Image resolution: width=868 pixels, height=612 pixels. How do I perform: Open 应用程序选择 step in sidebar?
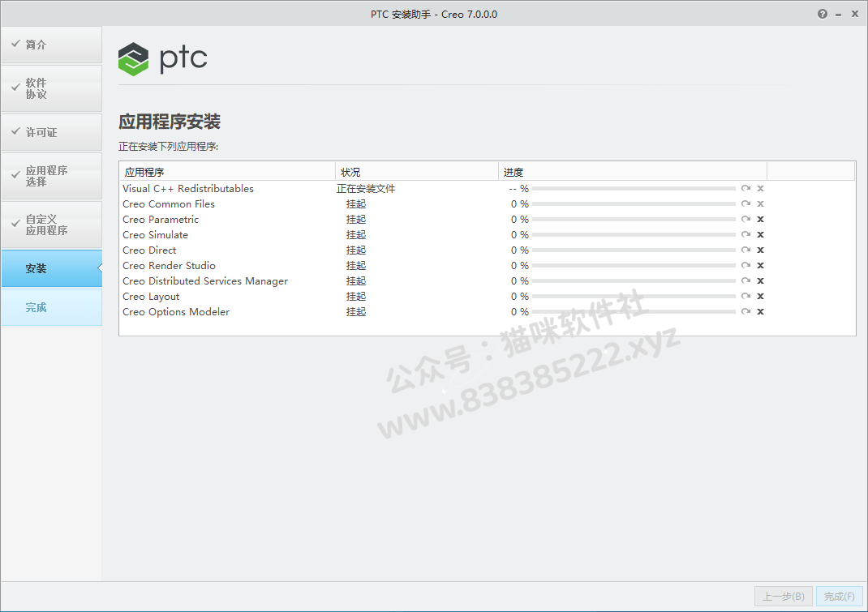pos(51,176)
